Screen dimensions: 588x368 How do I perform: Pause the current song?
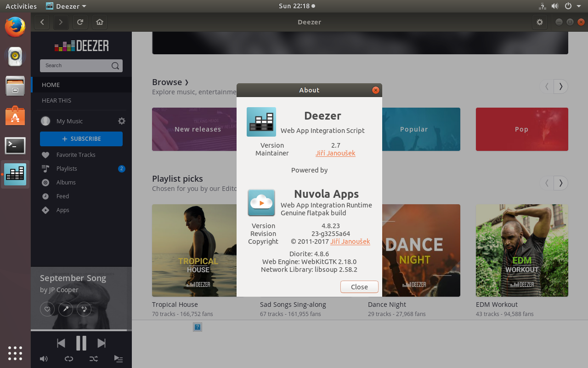pyautogui.click(x=81, y=343)
